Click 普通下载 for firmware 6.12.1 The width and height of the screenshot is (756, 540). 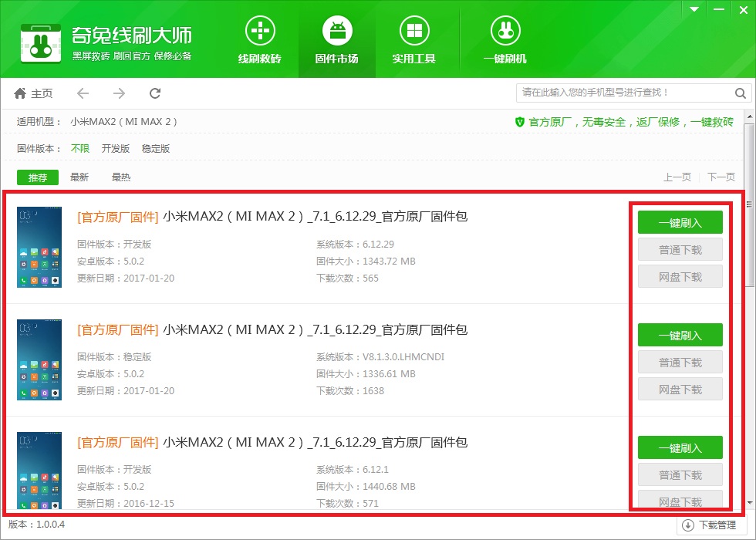click(x=680, y=474)
